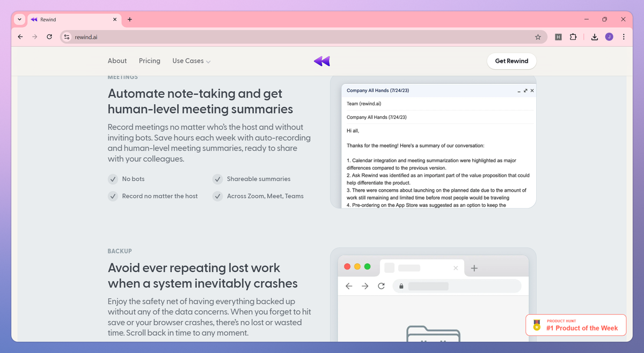Click the Avoid ever repeating lost work heading

pos(202,276)
